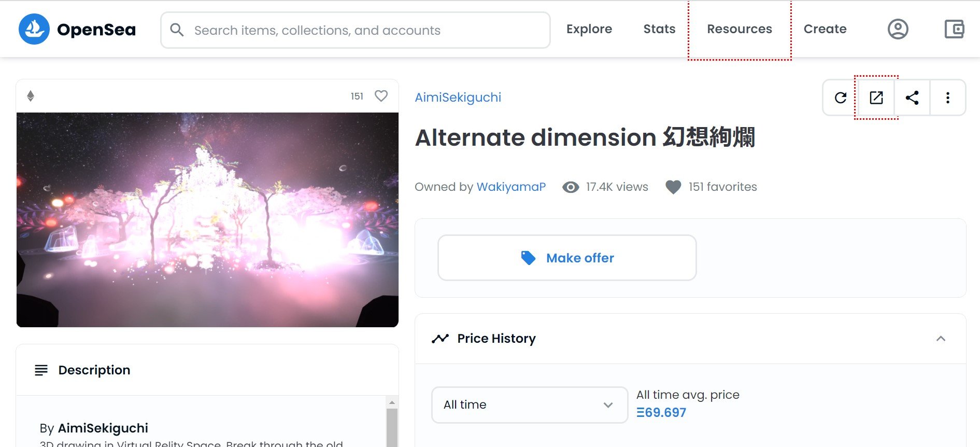The height and width of the screenshot is (447, 980).
Task: Click the Description section header
Action: point(207,370)
